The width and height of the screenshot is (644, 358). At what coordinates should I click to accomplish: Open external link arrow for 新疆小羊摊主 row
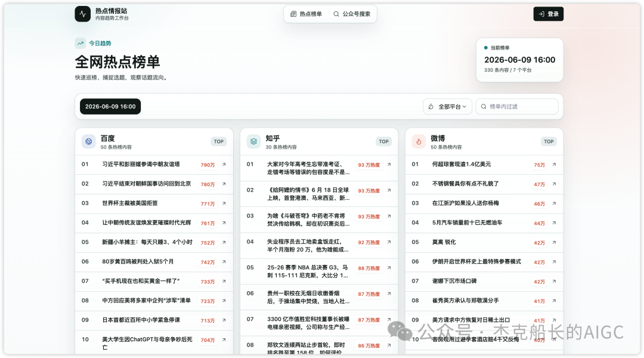[x=224, y=242]
